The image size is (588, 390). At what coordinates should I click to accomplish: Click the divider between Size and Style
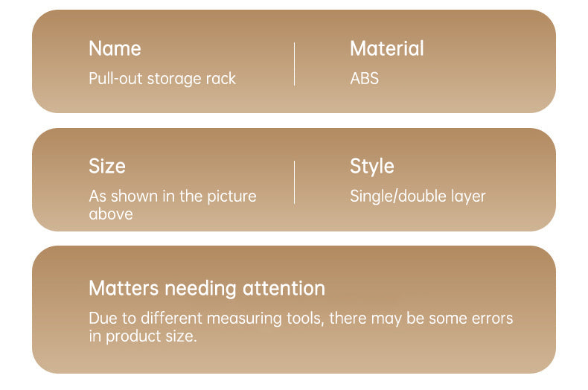(x=295, y=182)
